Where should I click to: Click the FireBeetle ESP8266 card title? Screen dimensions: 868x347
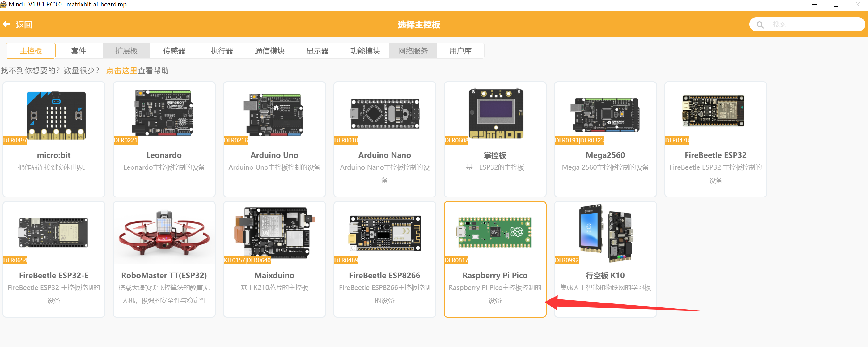(x=384, y=276)
